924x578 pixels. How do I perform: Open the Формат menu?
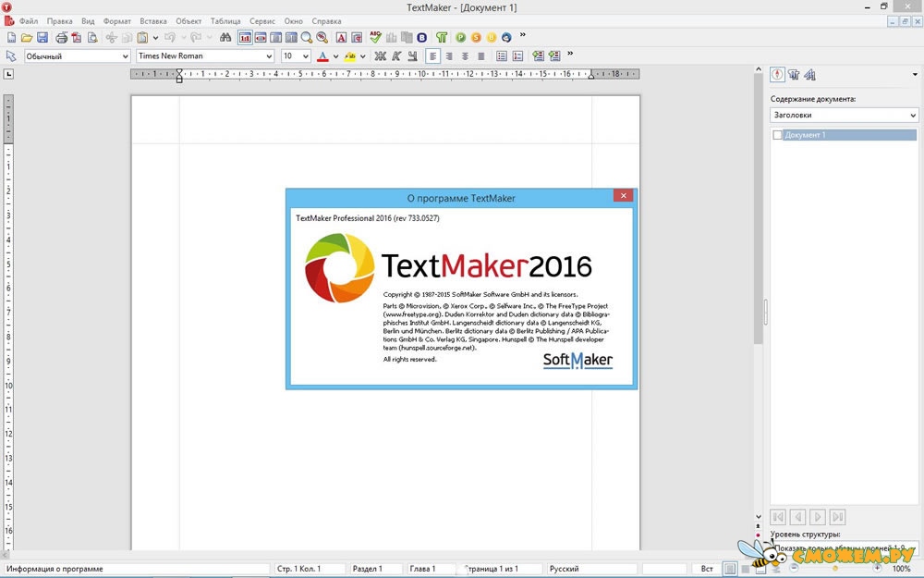point(117,21)
